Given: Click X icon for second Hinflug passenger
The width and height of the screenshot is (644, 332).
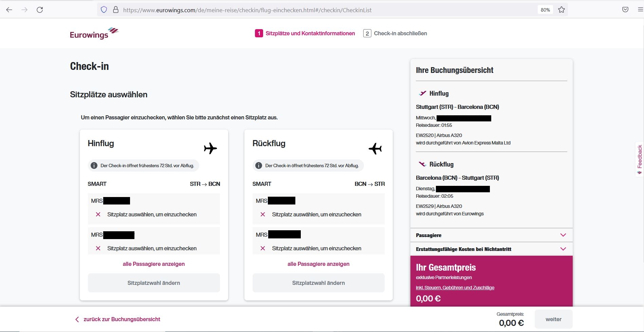Looking at the screenshot, I should [x=98, y=248].
